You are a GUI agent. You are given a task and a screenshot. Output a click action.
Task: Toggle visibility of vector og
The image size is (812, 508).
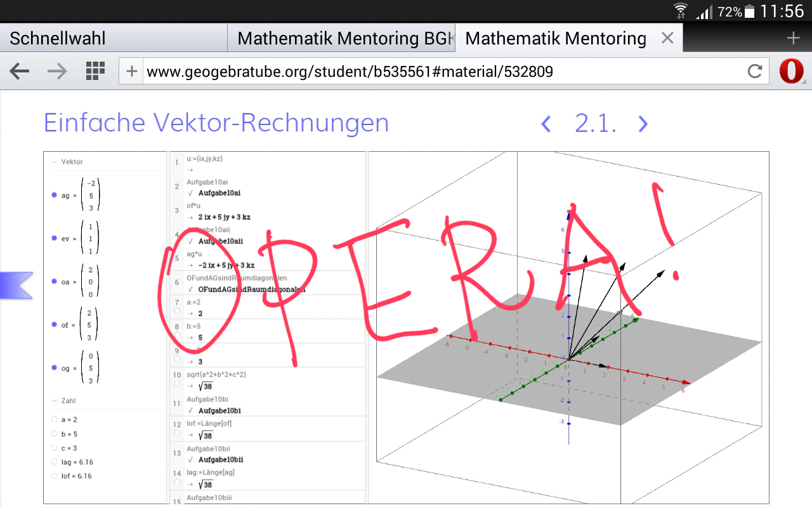pyautogui.click(x=54, y=368)
